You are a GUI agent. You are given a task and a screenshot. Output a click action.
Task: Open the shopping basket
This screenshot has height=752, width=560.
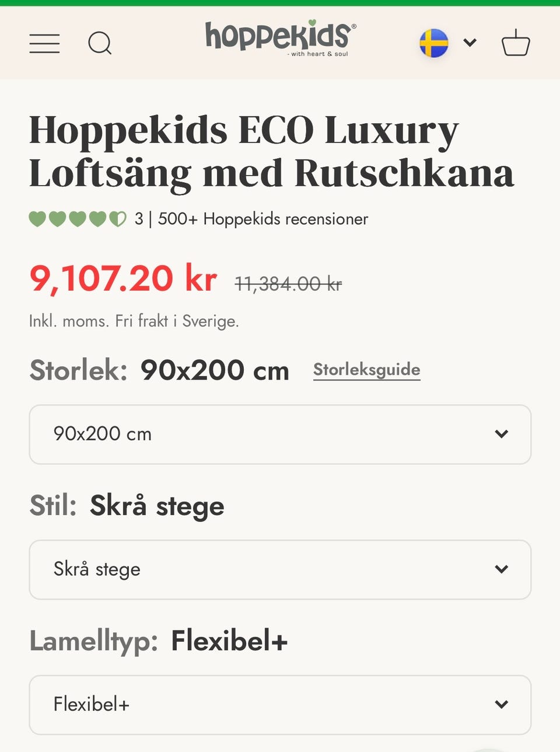516,43
